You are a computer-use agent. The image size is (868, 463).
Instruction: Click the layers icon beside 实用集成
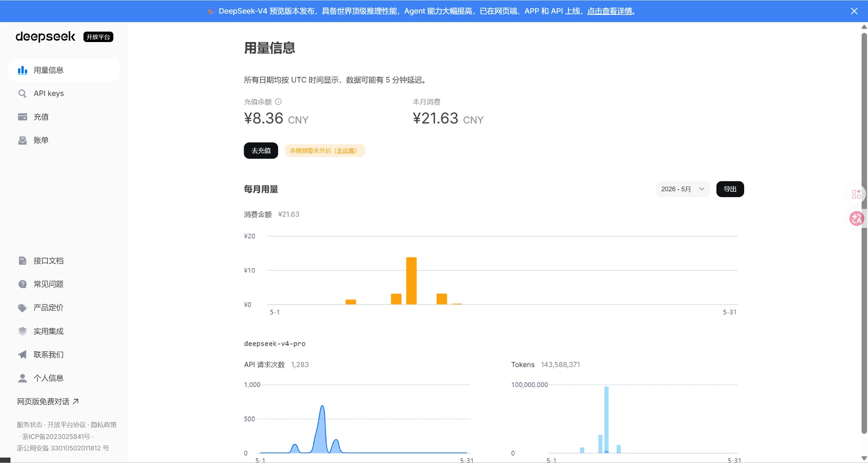(22, 331)
